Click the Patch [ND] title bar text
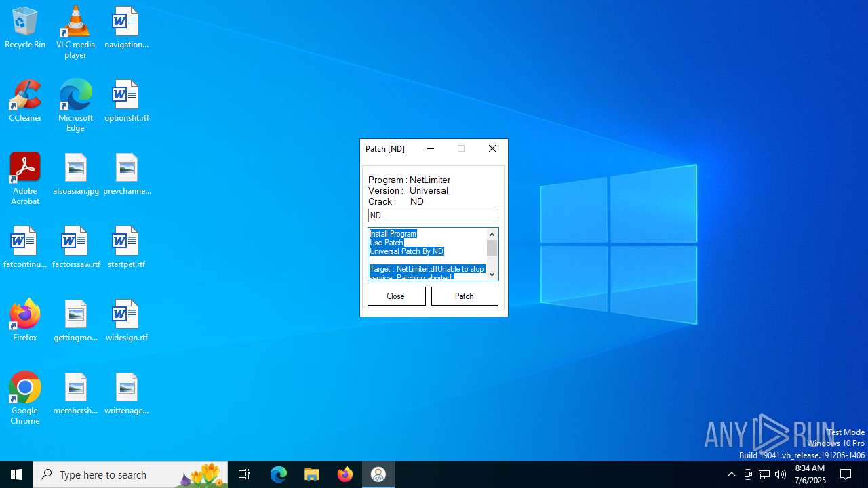Viewport: 868px width, 488px height. click(x=385, y=149)
